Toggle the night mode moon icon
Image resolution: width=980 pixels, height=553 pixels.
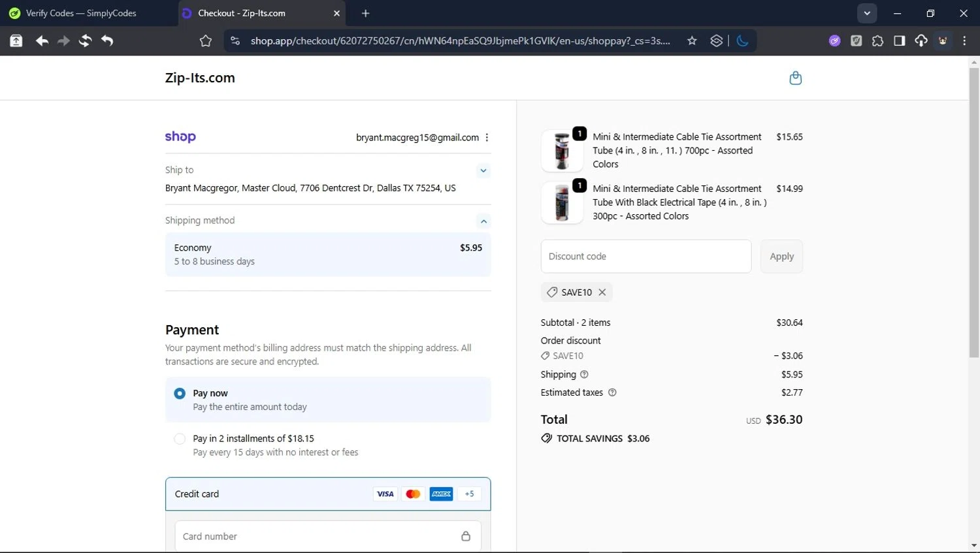click(x=742, y=41)
